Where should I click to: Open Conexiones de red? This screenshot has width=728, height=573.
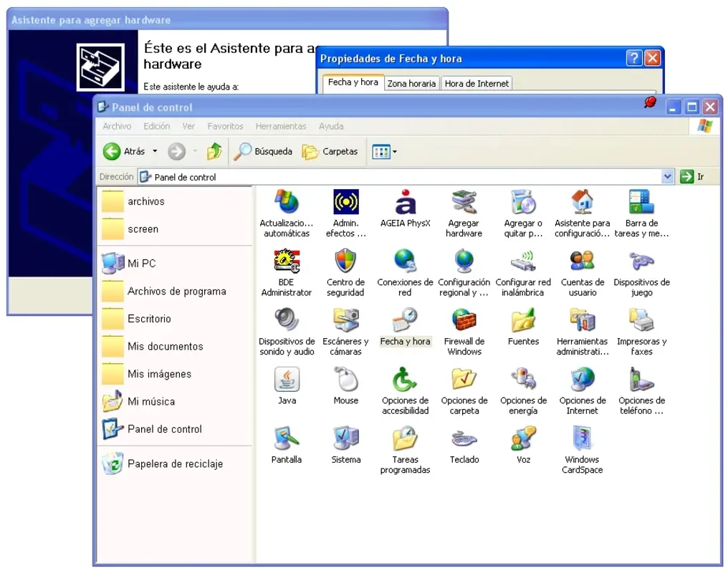(405, 262)
